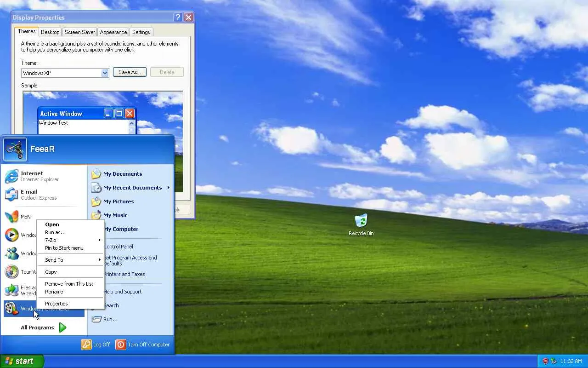The image size is (588, 368).
Task: Open Files and Settings Transfer Wizard
Action: point(11,290)
